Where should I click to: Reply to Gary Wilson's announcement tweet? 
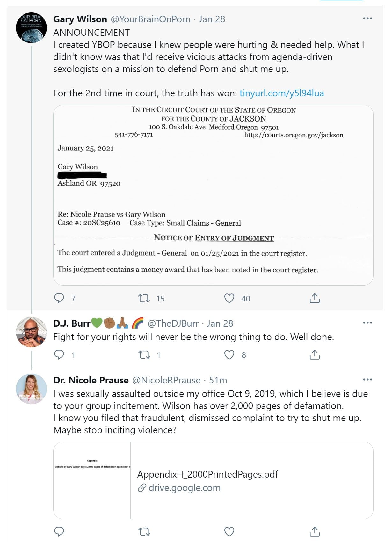pos(59,298)
